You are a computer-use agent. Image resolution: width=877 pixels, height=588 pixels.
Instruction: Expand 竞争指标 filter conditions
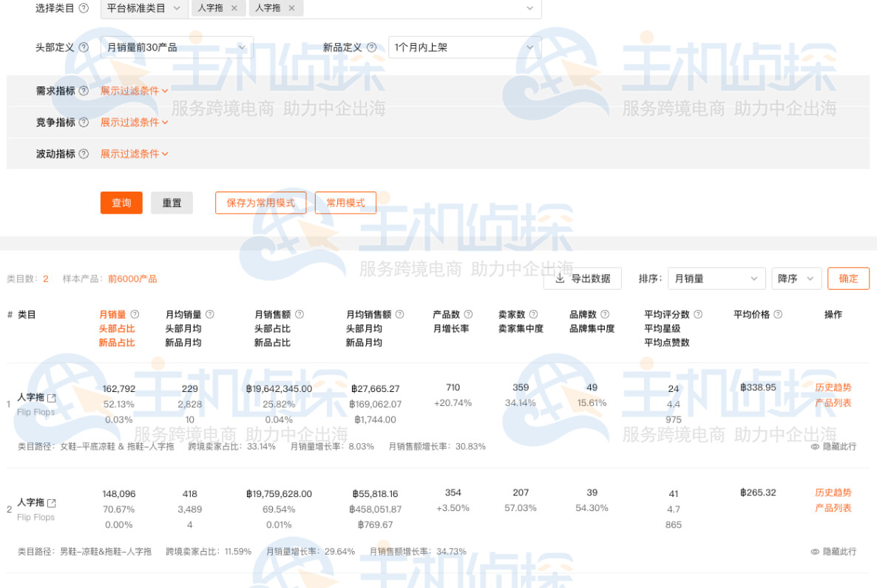(134, 123)
